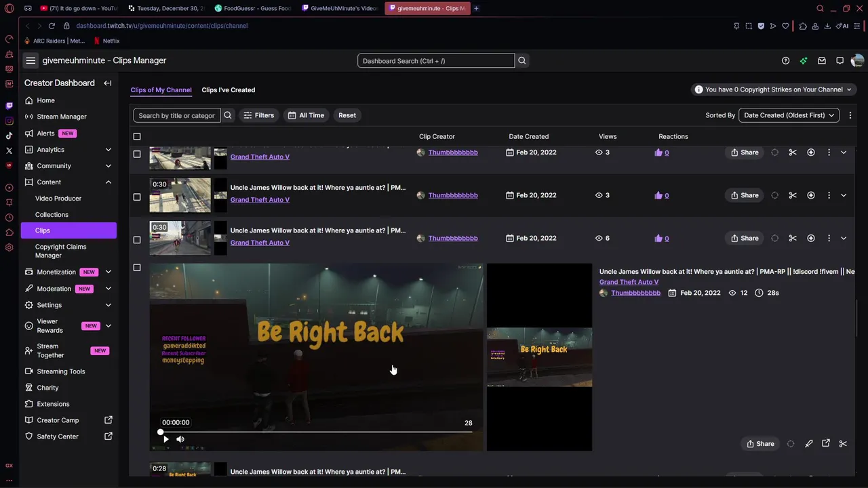
Task: Switch to the FoodGuessr browser tab
Action: 253,8
